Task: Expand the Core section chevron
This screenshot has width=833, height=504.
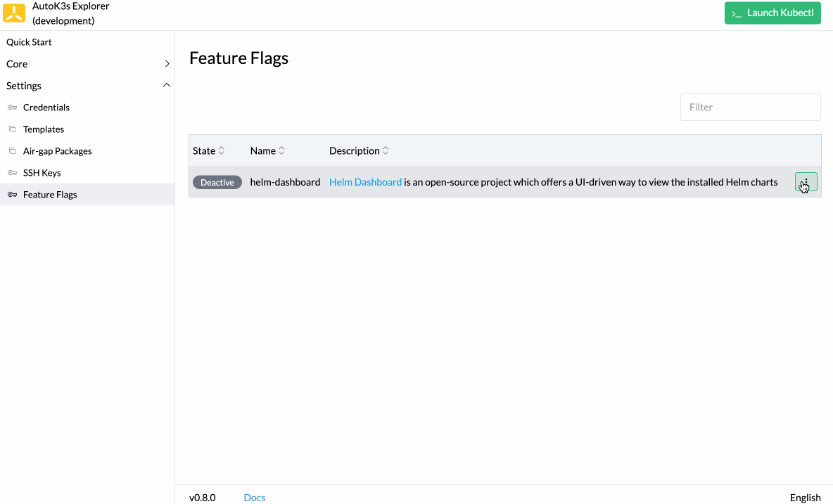Action: (x=167, y=63)
